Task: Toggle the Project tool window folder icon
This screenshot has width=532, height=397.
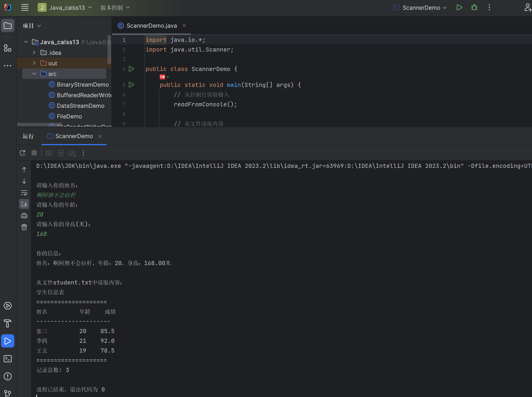Action: (x=8, y=26)
